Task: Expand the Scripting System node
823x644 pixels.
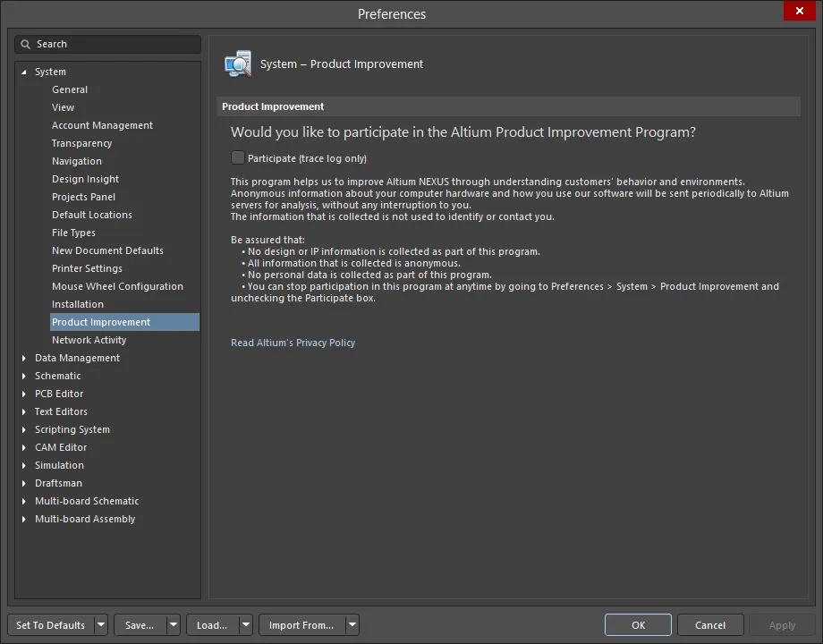Action: point(23,429)
